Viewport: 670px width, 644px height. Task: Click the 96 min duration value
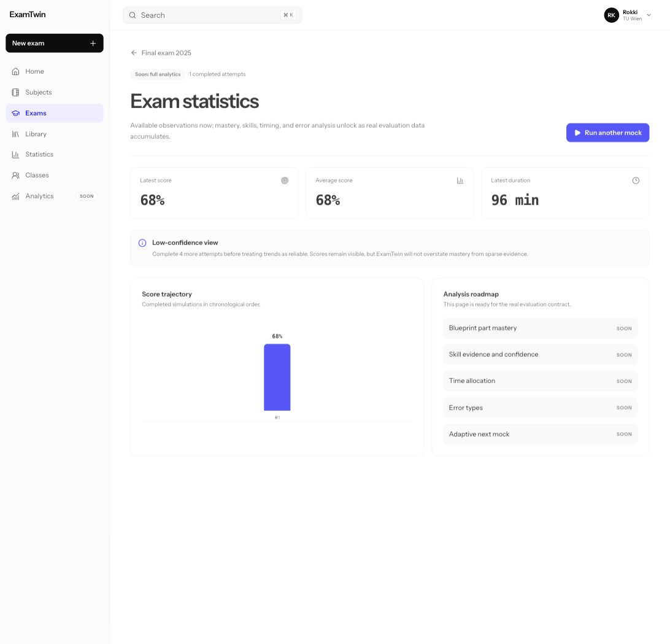pos(515,200)
